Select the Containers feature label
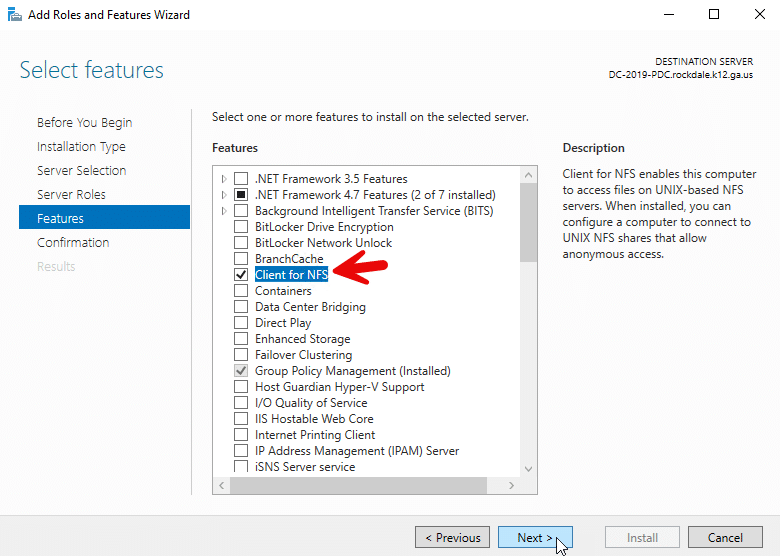The height and width of the screenshot is (556, 780). coord(283,290)
